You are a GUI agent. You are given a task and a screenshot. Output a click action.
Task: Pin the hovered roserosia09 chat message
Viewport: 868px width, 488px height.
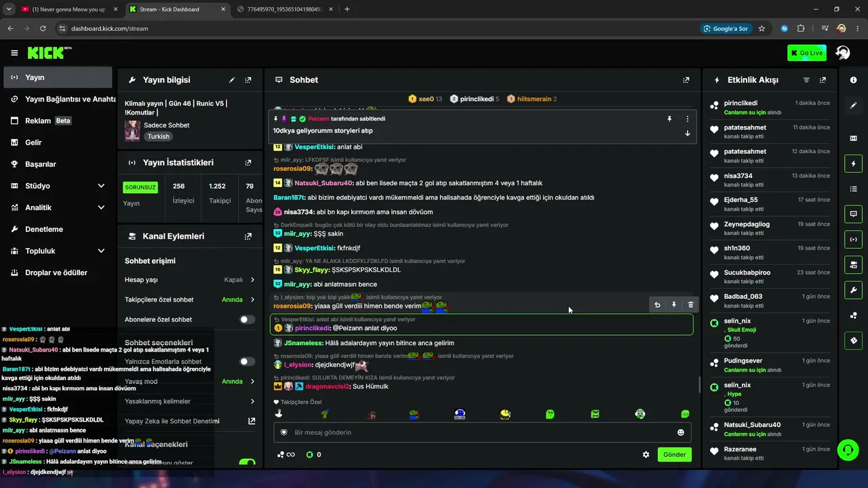[x=674, y=305]
